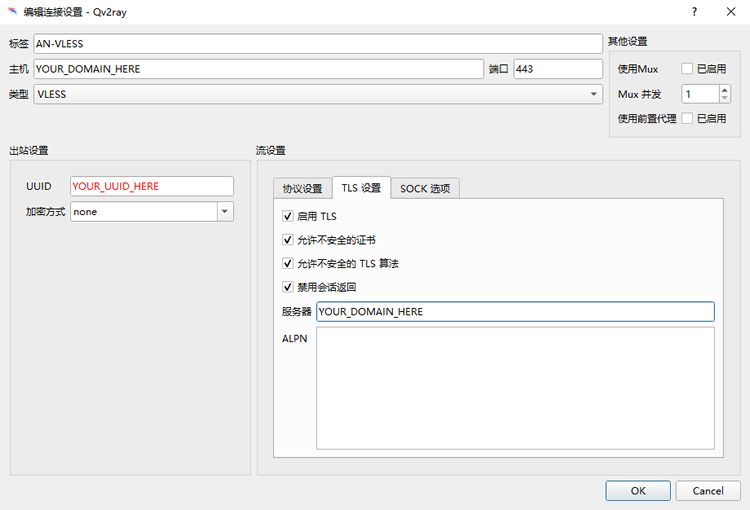Uncheck the 禁用会话返回 checkbox
This screenshot has height=510, width=750.
289,287
